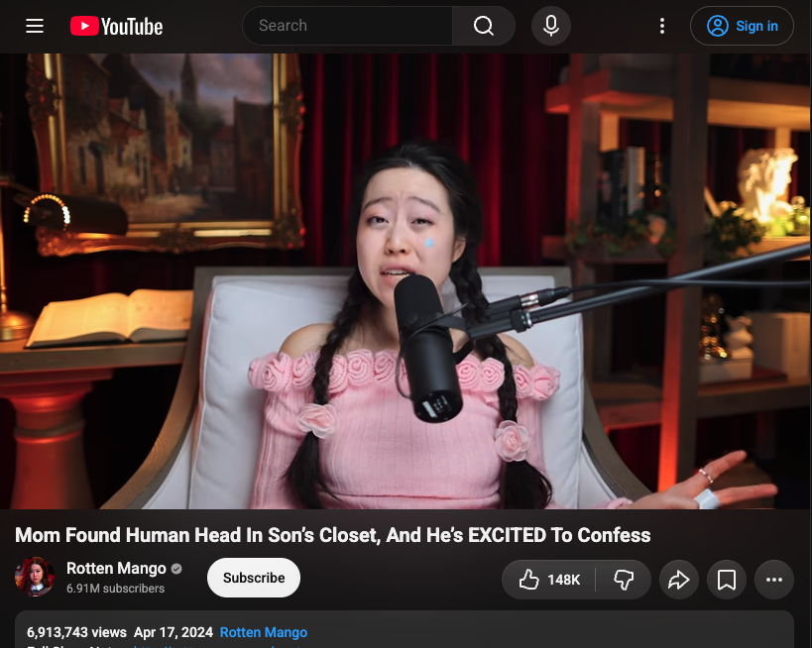Click the Apr 17, 2024 upload date

174,632
